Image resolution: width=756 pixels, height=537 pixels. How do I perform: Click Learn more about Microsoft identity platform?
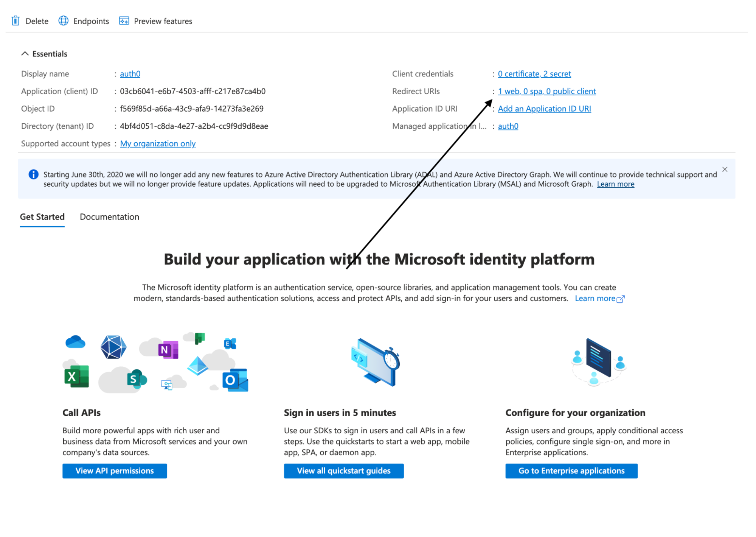coord(595,299)
